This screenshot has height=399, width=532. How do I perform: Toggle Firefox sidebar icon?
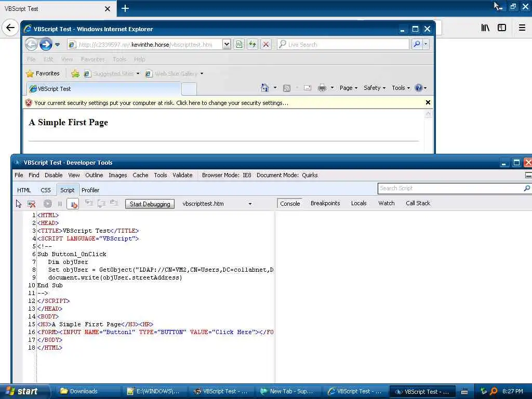tap(502, 28)
